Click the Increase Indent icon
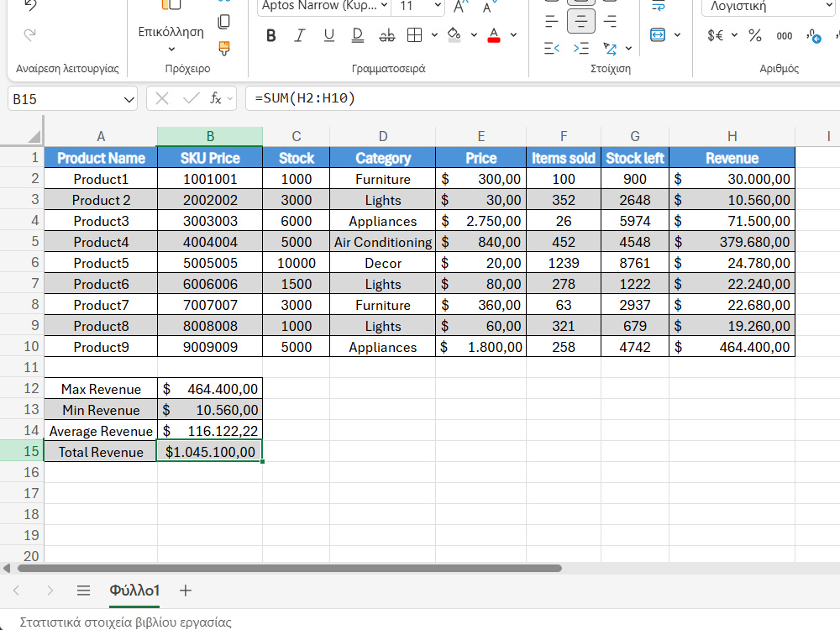This screenshot has height=630, width=840. click(x=580, y=49)
